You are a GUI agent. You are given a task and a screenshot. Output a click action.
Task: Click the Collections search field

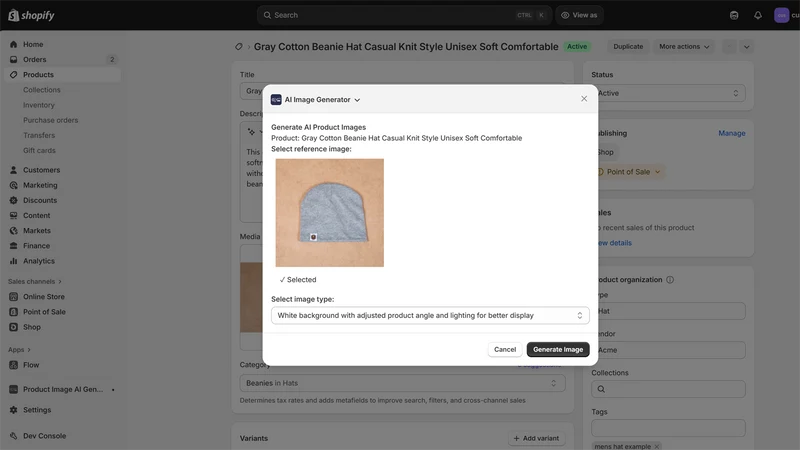[x=668, y=389]
